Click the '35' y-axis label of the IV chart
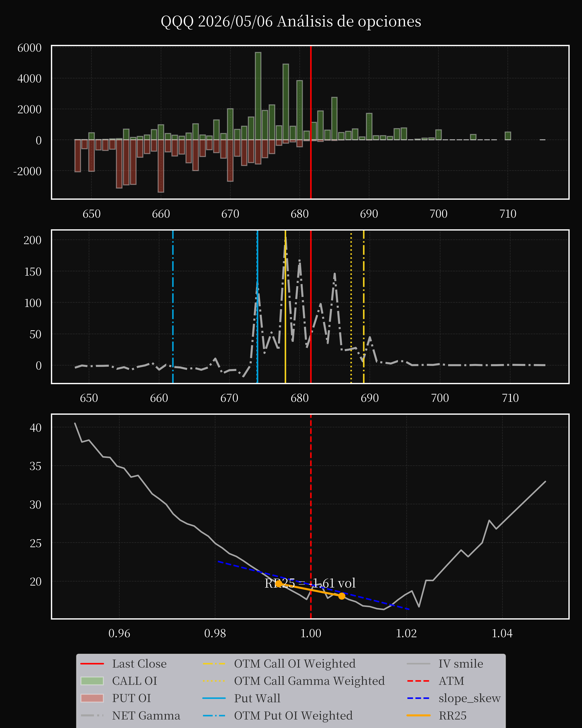Screen dimensions: 582x728 (36, 466)
